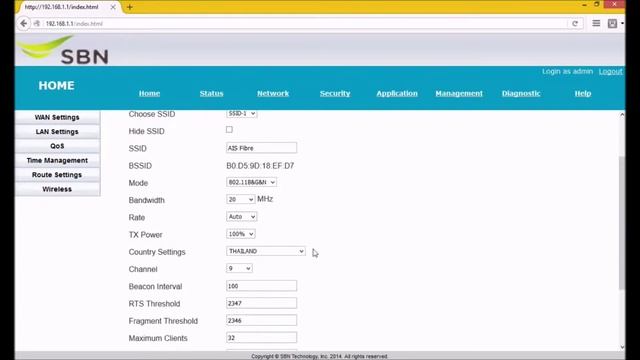The width and height of the screenshot is (640, 360).
Task: Open the Choose SSID dropdown
Action: pos(242,113)
